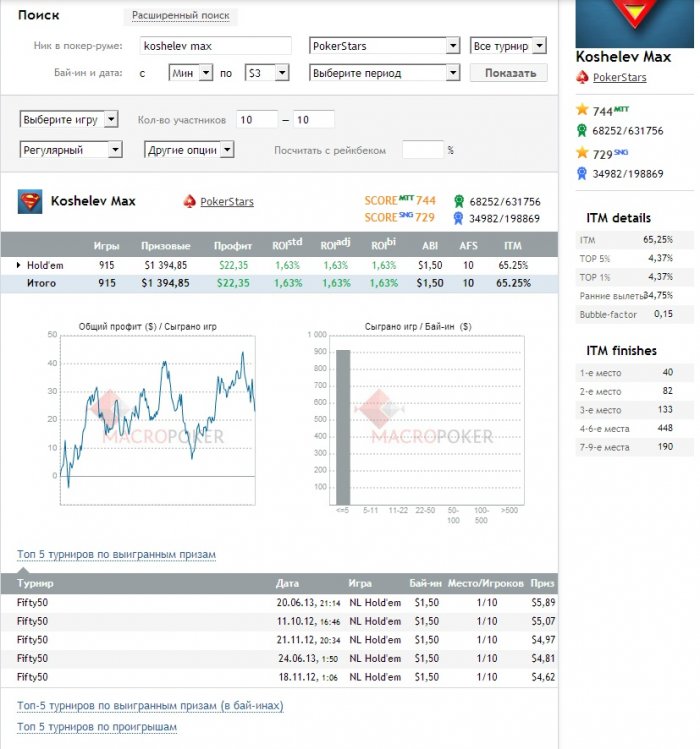Click the Fifty50 row dated 11.10.12

pos(279,621)
